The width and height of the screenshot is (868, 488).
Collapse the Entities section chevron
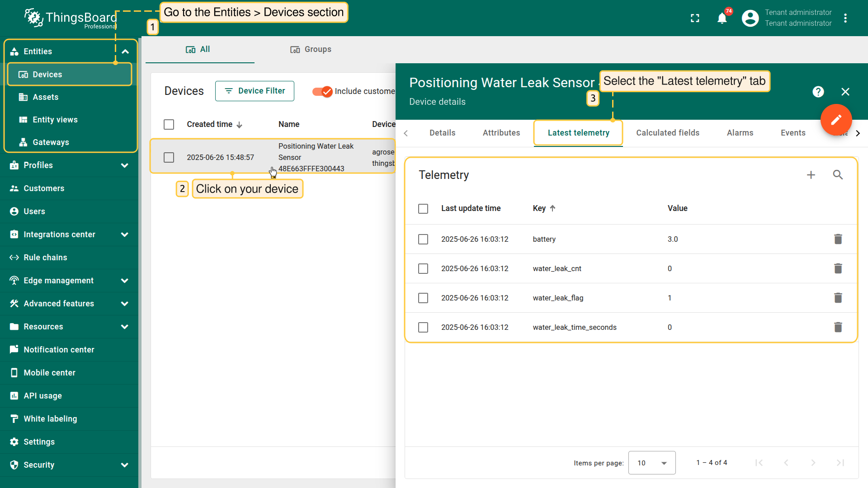click(x=125, y=51)
